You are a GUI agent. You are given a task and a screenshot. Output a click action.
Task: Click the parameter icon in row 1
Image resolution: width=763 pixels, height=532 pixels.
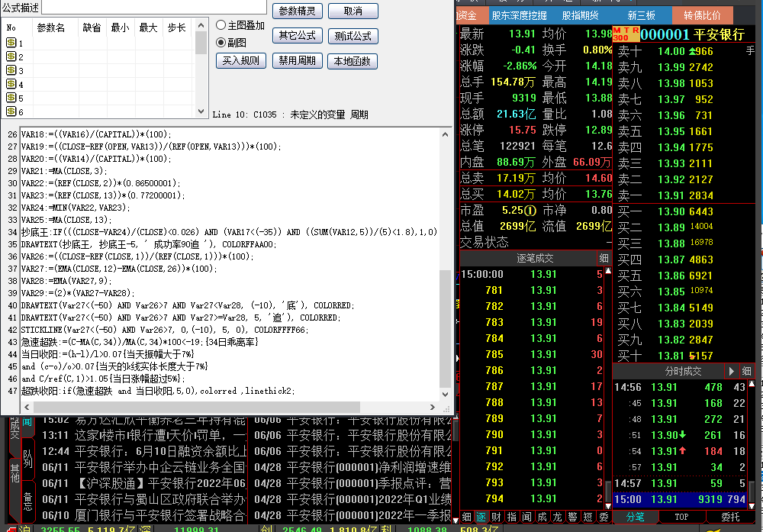[11, 43]
